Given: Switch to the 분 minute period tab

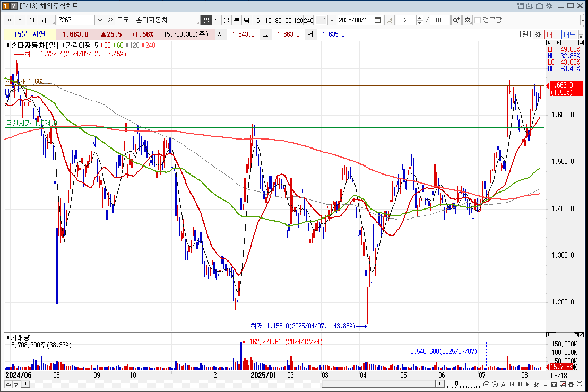Looking at the screenshot, I should 237,20.
